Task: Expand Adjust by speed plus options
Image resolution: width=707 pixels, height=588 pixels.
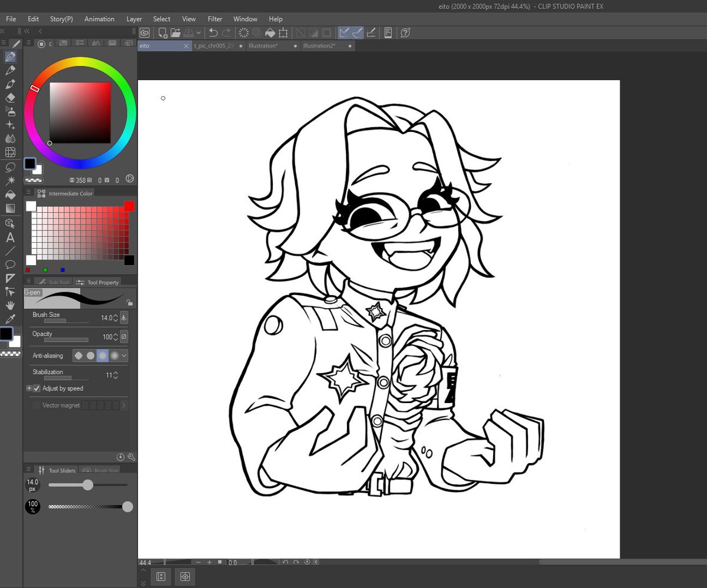Action: (29, 389)
